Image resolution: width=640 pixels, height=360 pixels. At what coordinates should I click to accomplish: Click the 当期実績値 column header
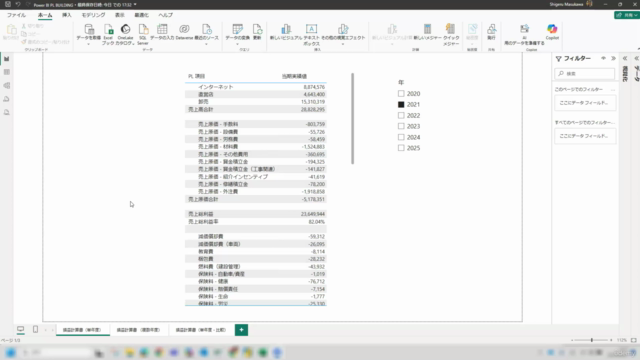[x=294, y=76]
